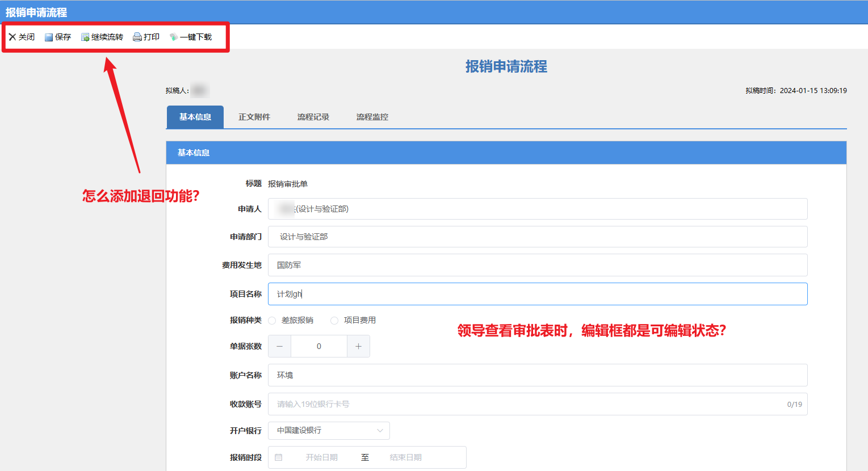Image resolution: width=868 pixels, height=471 pixels.
Task: Select the 差旅报销 radio button
Action: coord(272,321)
